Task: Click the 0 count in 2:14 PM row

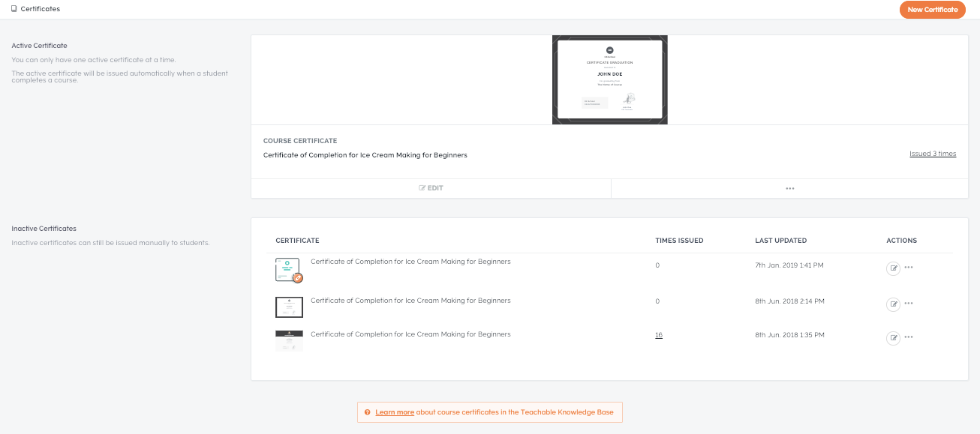Action: 657,301
